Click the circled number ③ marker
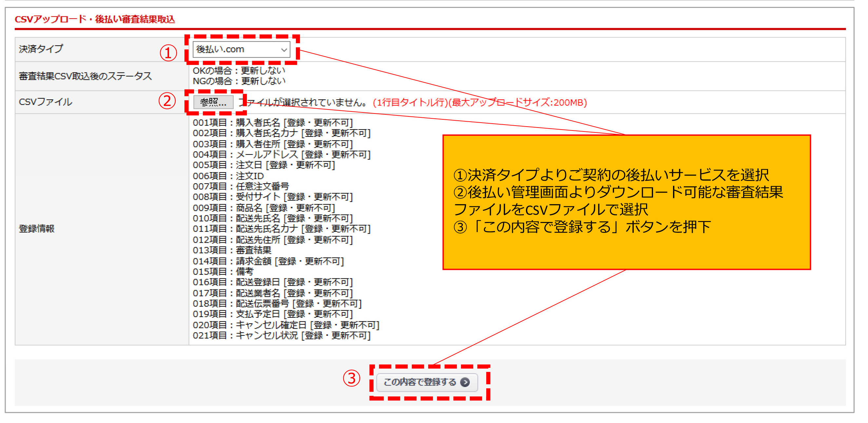Viewport: 868px width, 423px height. [x=352, y=378]
